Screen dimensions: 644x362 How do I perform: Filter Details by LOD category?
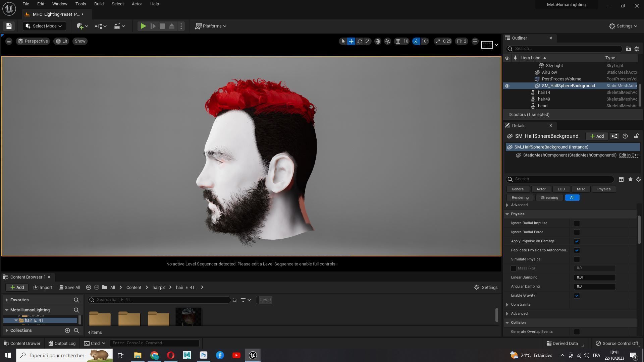[561, 189]
